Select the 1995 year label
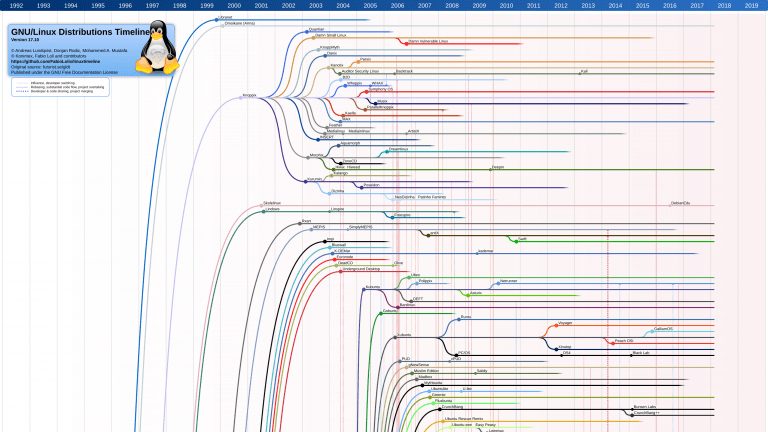 (x=98, y=6)
